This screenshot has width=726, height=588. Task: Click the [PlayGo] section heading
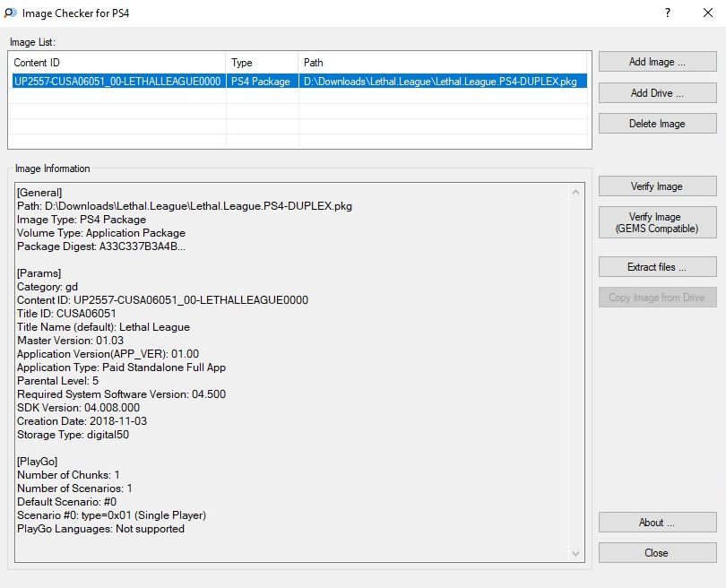(37, 461)
